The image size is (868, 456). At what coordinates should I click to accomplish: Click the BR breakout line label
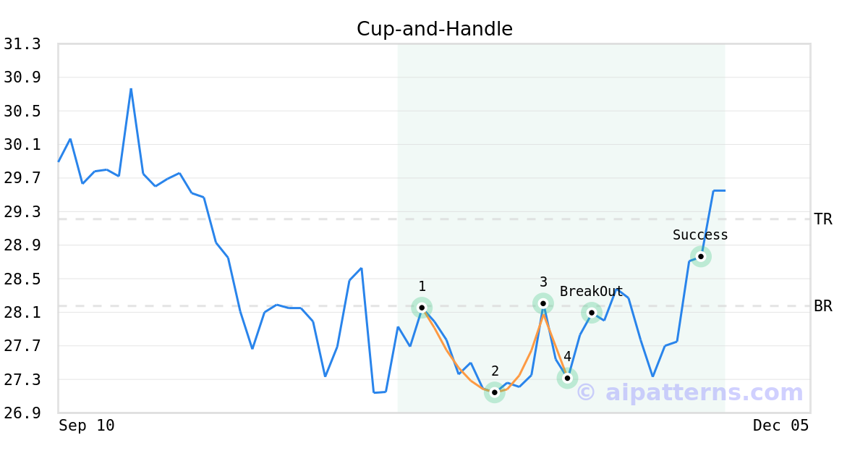tap(823, 306)
